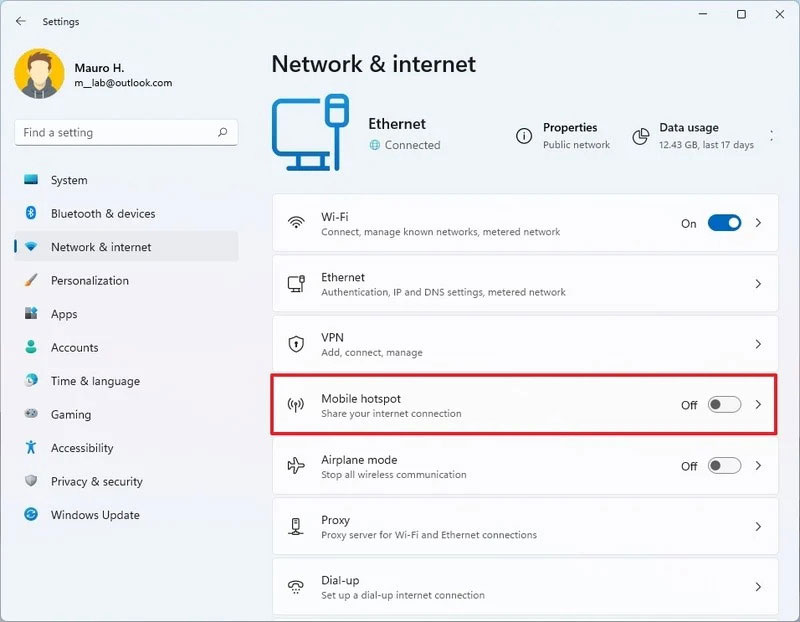
Task: Click the Bluetooth & devices sidebar icon
Action: (31, 213)
